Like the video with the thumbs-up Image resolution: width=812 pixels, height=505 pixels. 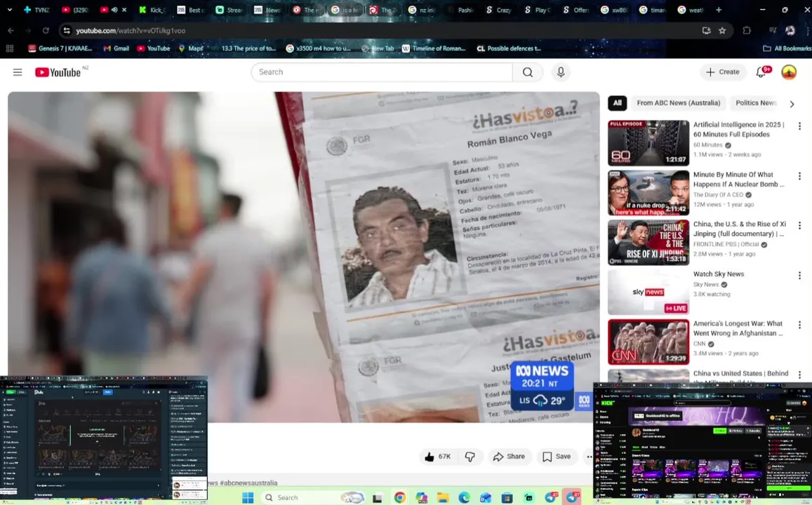pos(438,457)
